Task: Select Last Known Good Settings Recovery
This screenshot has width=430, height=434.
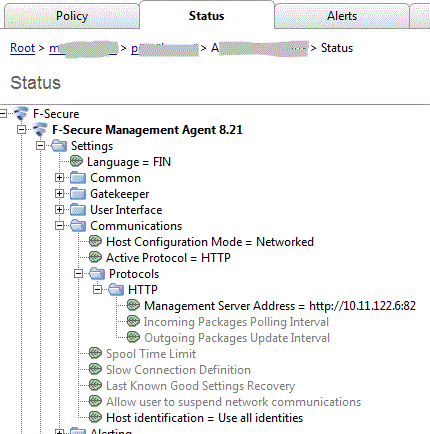Action: [x=201, y=386]
